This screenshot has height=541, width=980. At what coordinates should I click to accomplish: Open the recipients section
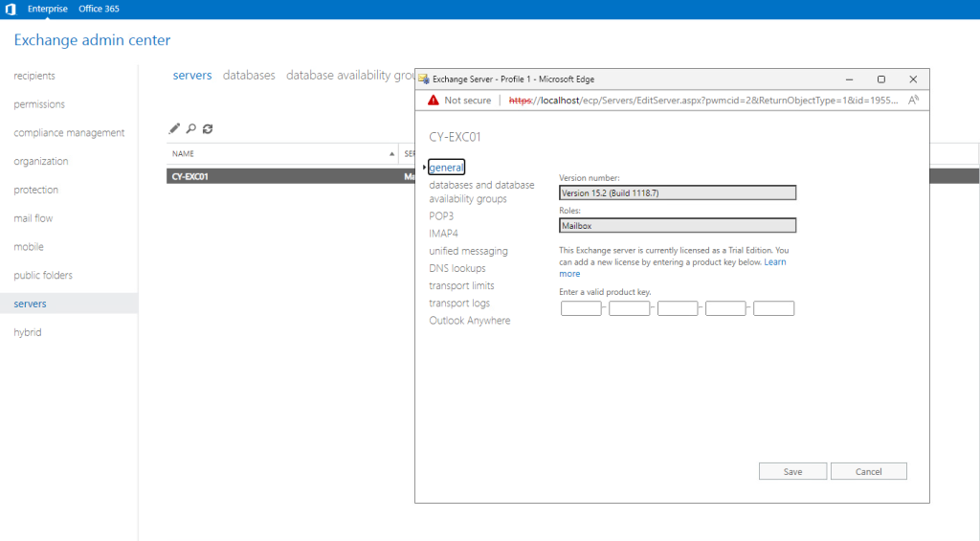click(x=34, y=76)
